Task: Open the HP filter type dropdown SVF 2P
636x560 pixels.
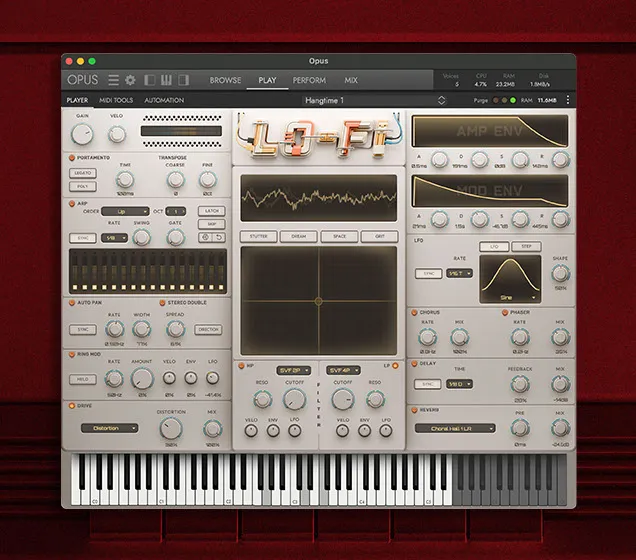Action: pyautogui.click(x=294, y=370)
